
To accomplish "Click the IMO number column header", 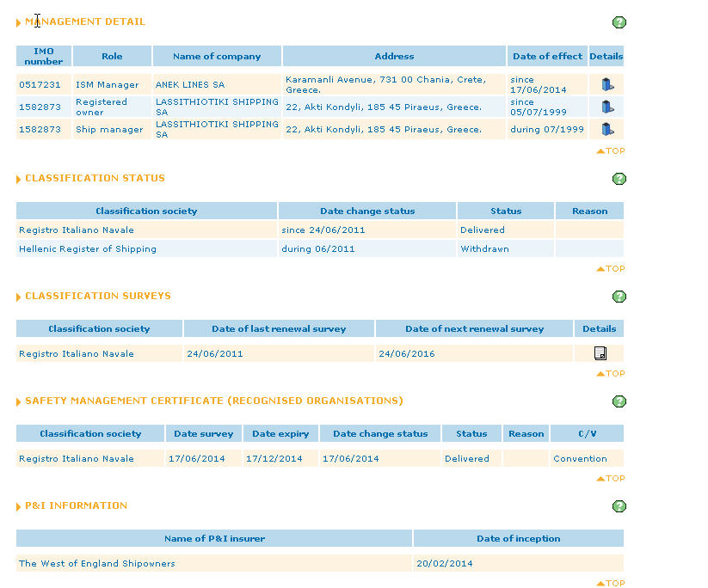I will (x=44, y=56).
